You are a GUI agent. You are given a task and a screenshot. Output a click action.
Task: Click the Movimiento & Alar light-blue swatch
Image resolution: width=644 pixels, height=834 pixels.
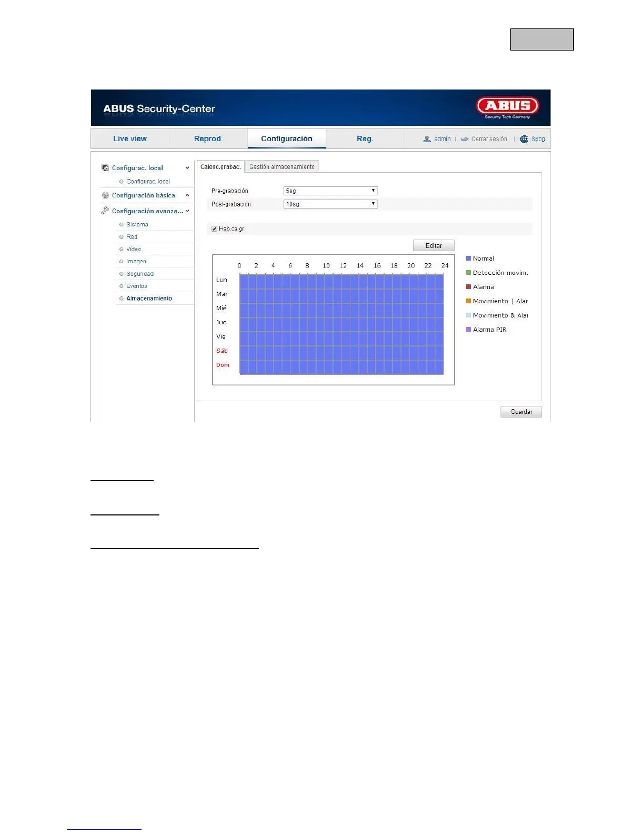tap(468, 315)
